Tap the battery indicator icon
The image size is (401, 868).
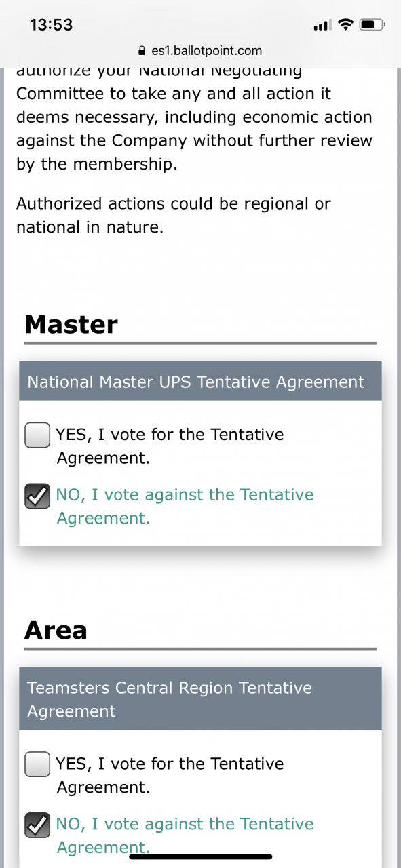(373, 25)
